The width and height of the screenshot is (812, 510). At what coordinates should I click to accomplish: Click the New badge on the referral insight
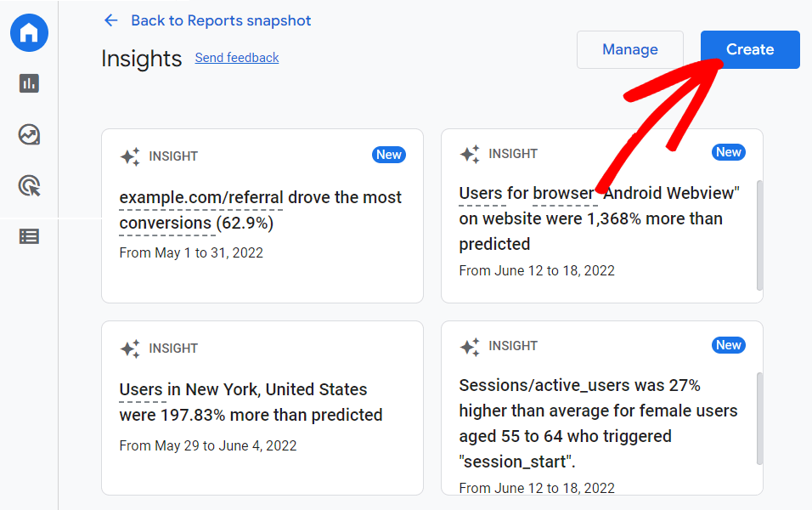tap(389, 155)
